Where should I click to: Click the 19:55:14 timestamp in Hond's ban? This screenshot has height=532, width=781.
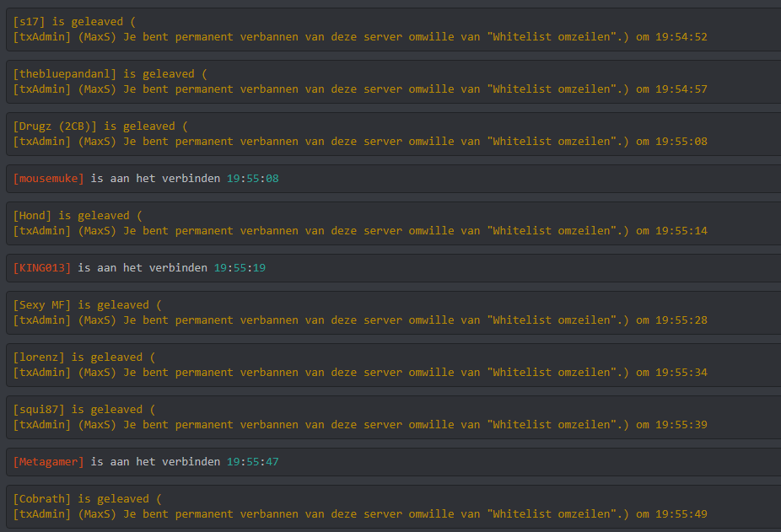coord(681,231)
